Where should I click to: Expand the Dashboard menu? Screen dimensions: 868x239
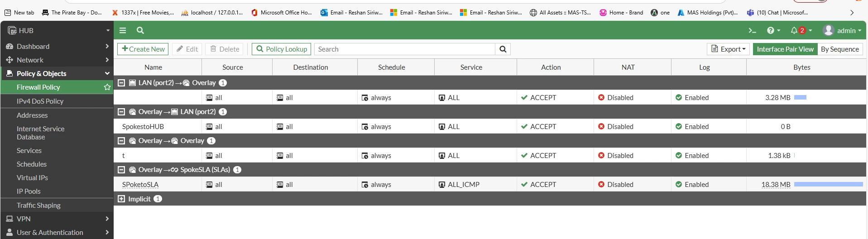coord(57,46)
